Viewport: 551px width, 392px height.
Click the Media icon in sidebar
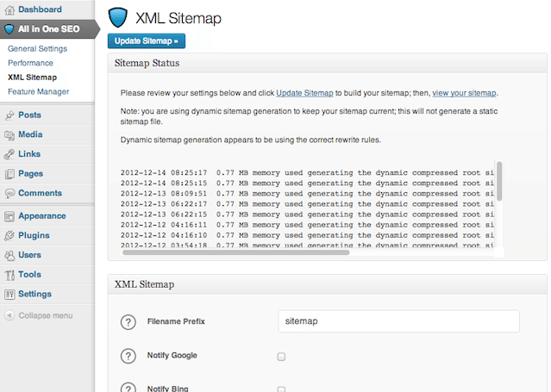(9, 135)
